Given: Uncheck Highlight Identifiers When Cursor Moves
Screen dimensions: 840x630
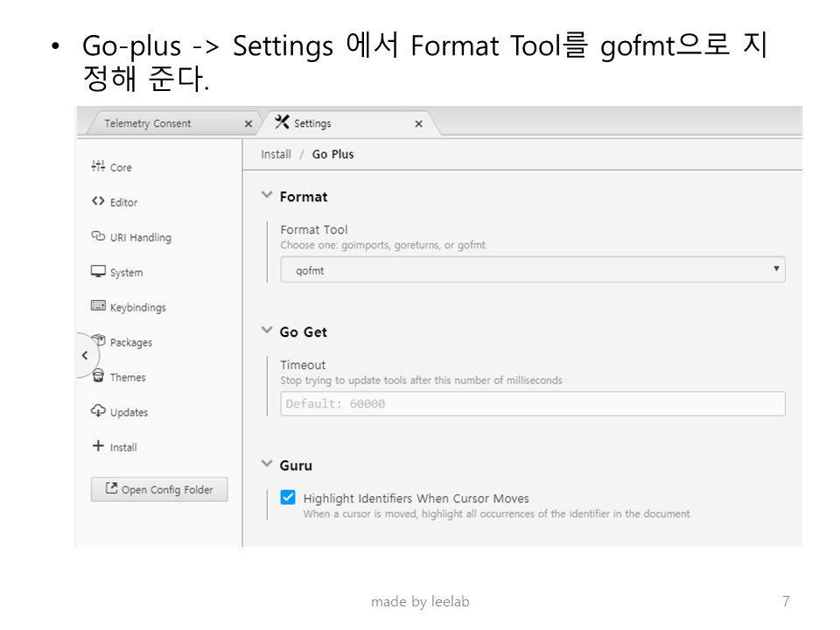Looking at the screenshot, I should [x=288, y=498].
